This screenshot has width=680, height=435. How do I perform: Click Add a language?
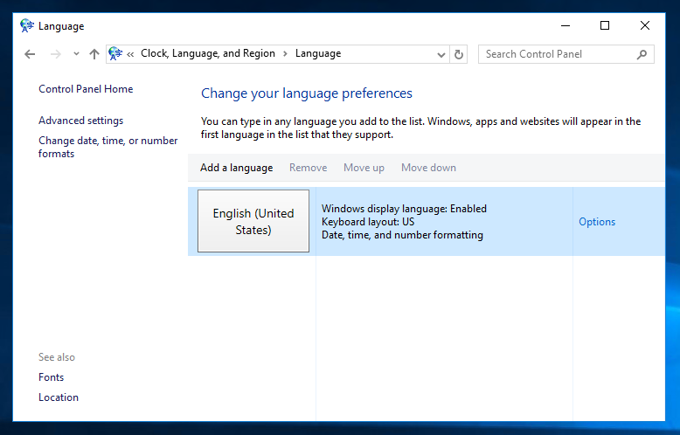236,168
